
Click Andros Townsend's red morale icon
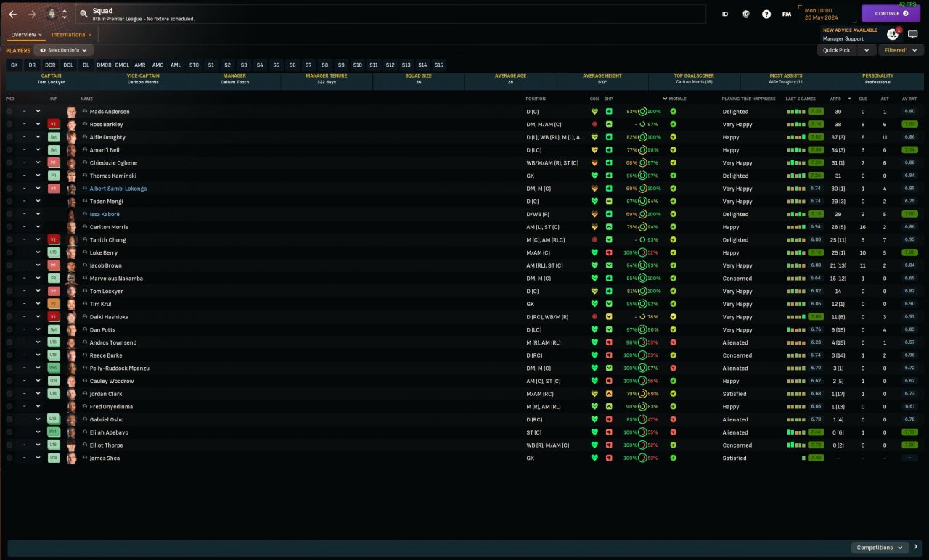[x=673, y=342]
